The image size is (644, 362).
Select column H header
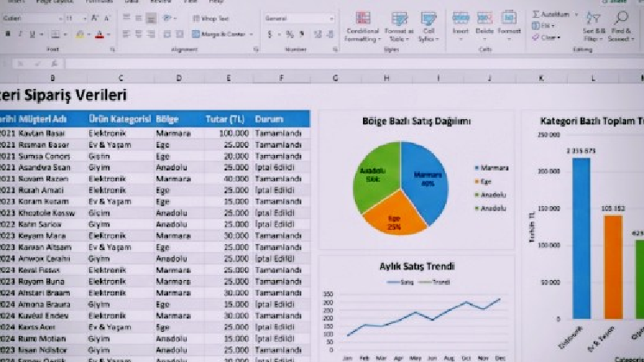point(387,78)
